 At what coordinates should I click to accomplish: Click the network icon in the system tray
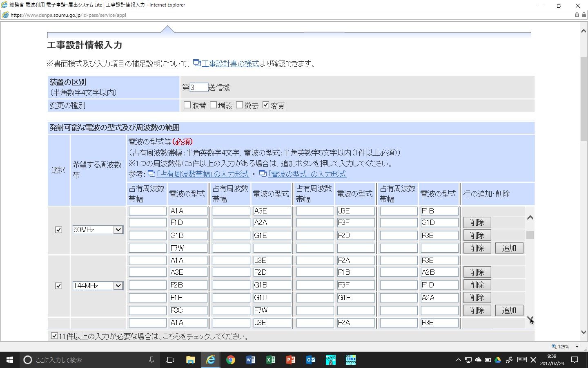click(468, 360)
